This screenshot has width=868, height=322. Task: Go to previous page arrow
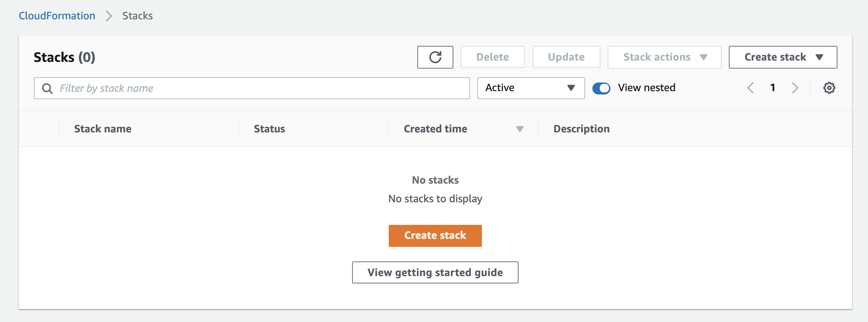(750, 88)
